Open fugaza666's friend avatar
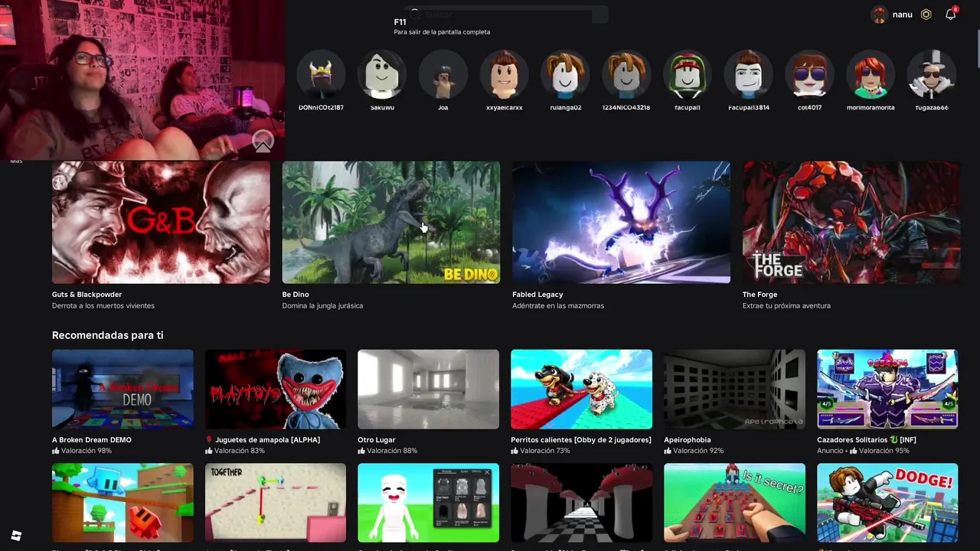980x551 pixels. pyautogui.click(x=932, y=75)
